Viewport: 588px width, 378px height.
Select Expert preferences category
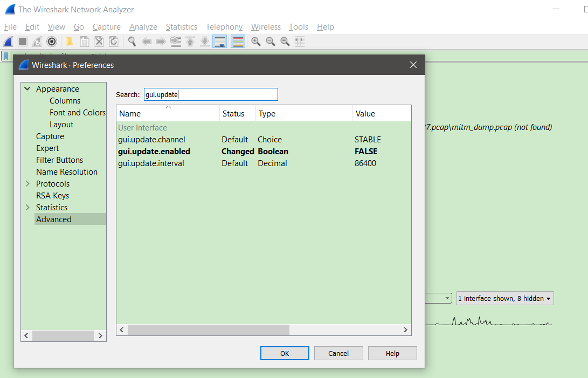click(47, 148)
